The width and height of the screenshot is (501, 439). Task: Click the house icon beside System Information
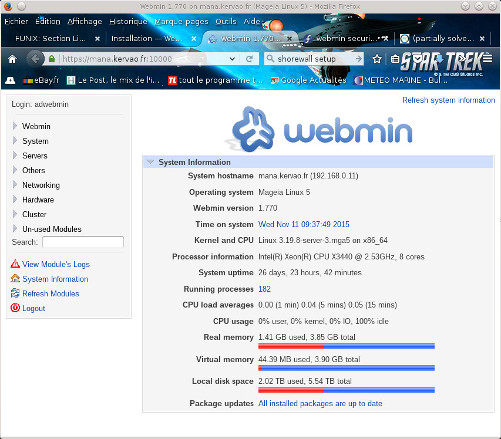[x=15, y=279]
